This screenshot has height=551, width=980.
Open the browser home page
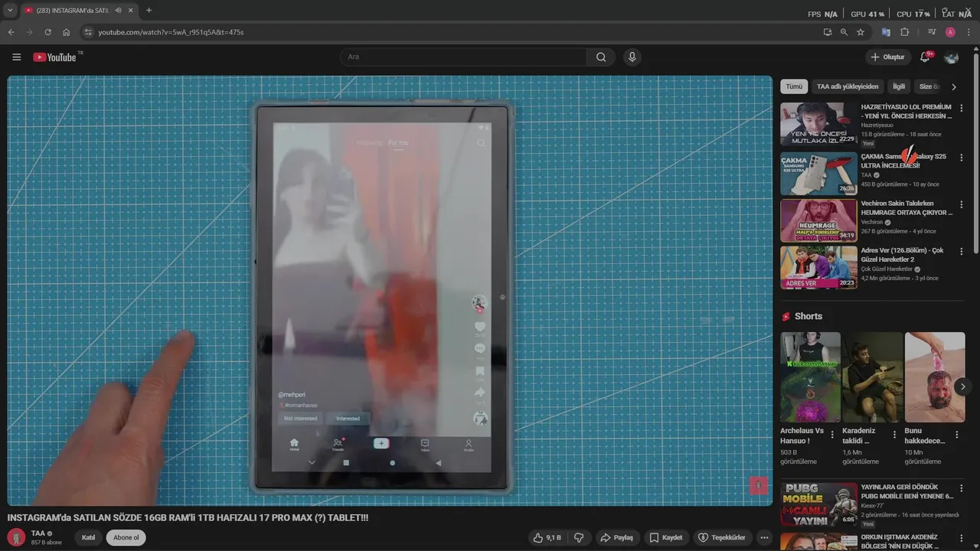click(67, 32)
